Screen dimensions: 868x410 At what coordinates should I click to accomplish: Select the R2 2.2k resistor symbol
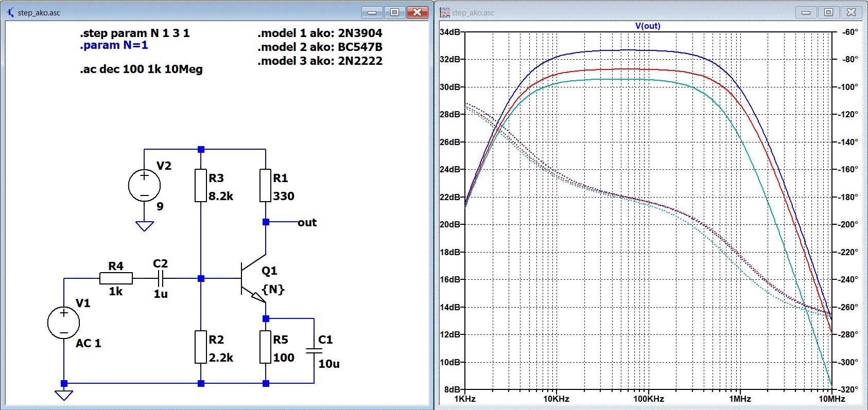click(201, 347)
